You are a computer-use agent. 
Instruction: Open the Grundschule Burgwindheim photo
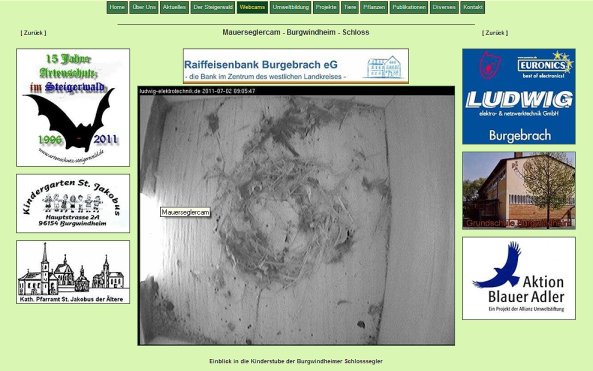(519, 191)
